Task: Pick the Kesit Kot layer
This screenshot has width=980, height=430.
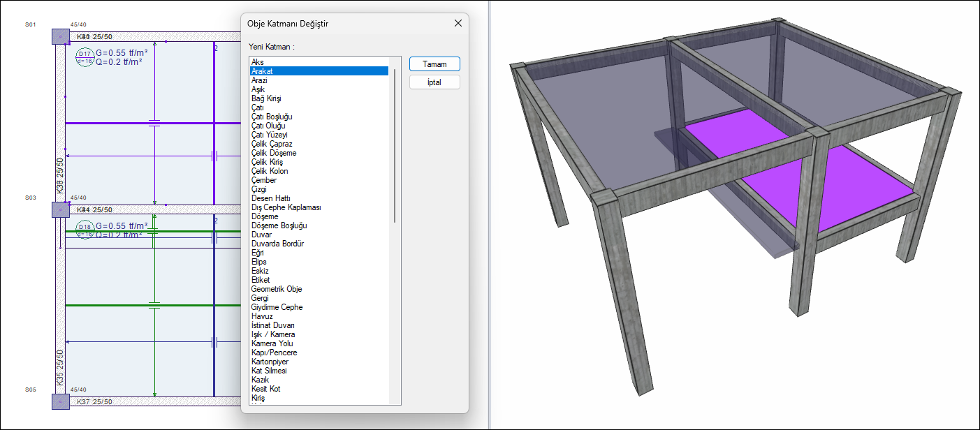Action: [265, 389]
